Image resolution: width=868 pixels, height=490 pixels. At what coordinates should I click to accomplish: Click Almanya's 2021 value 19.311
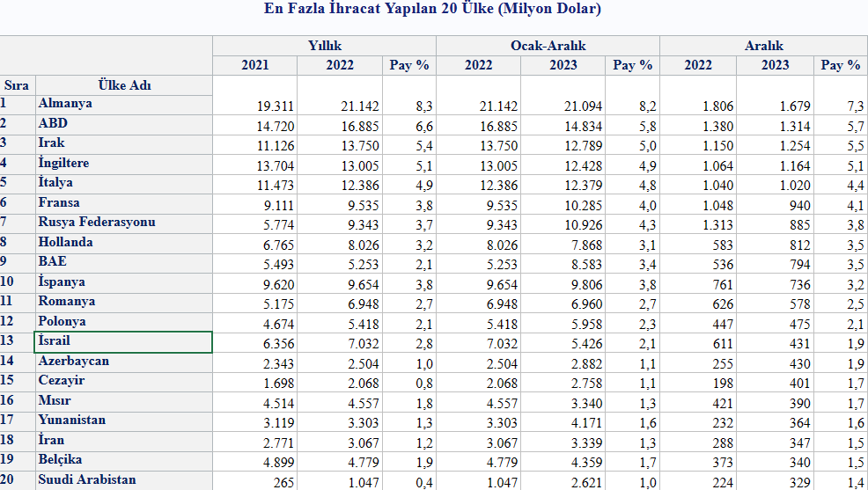(275, 106)
